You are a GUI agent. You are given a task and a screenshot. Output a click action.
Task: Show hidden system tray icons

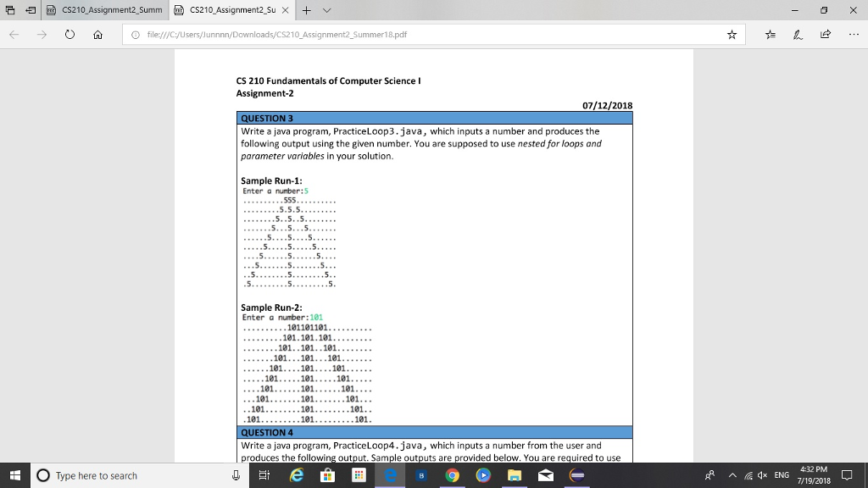(732, 475)
